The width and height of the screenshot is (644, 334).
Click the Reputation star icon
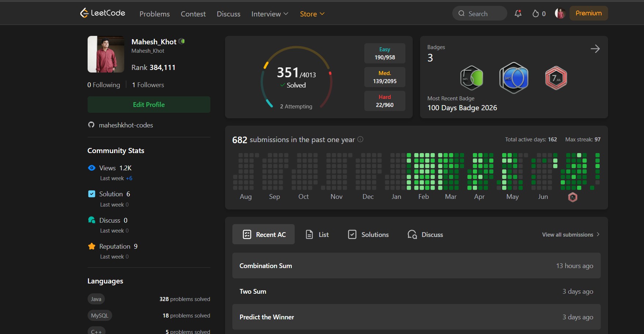[x=92, y=246]
